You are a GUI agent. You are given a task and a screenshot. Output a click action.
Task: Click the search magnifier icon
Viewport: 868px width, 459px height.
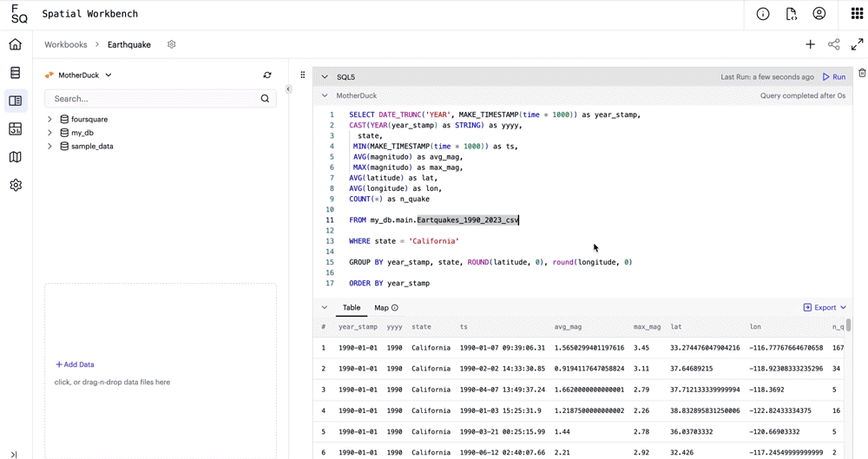point(265,99)
